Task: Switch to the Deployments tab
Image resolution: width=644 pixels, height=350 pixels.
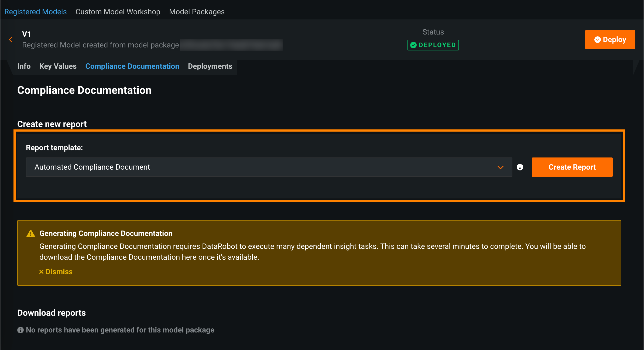Action: click(210, 66)
